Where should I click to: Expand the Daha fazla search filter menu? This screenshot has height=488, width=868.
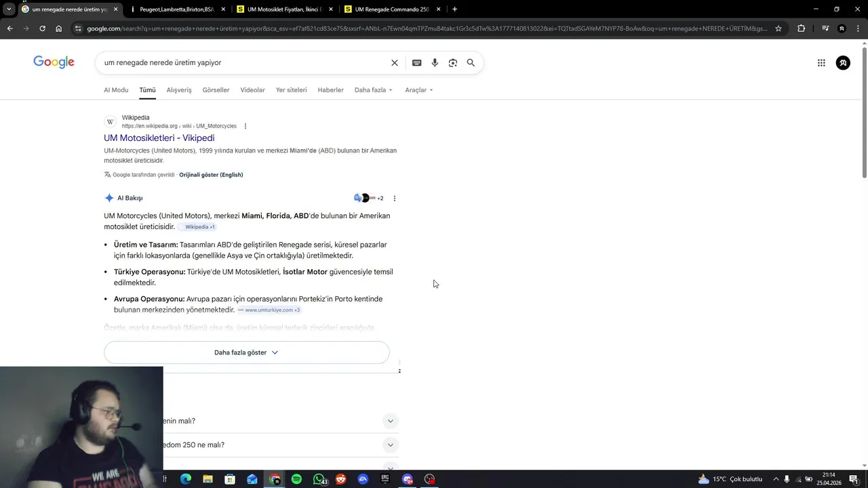[373, 90]
